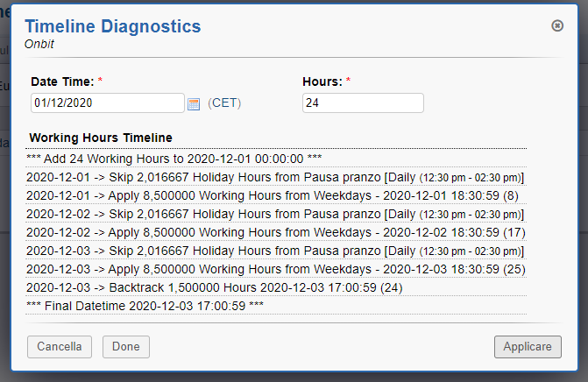The height and width of the screenshot is (382, 588).
Task: Click the Onbit subtitle text
Action: click(x=39, y=43)
